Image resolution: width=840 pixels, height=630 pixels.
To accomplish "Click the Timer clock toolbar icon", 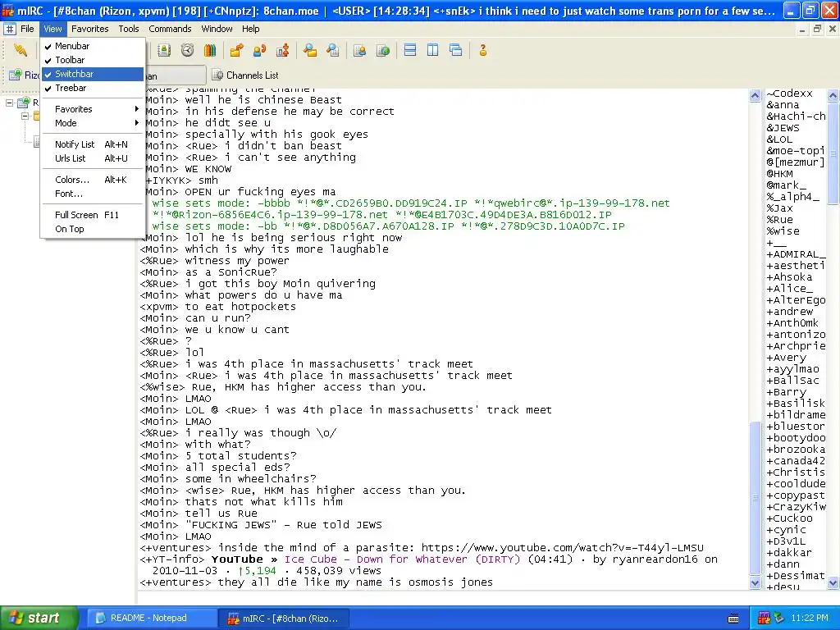I will point(187,50).
